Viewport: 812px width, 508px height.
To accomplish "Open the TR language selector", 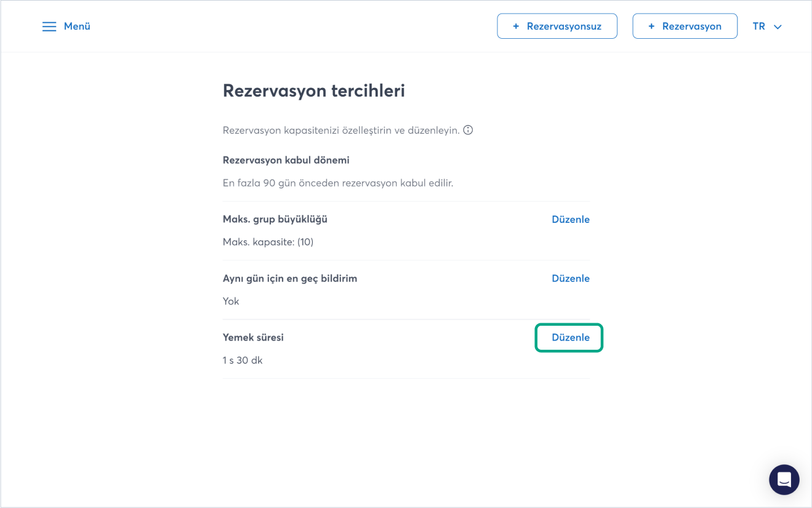I will click(x=759, y=26).
